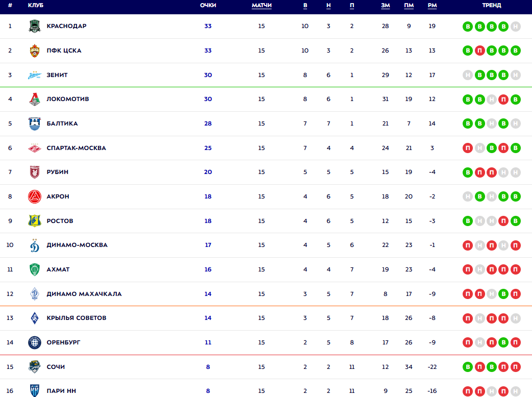Click the Рубин club crest
The image size is (532, 397).
(34, 172)
